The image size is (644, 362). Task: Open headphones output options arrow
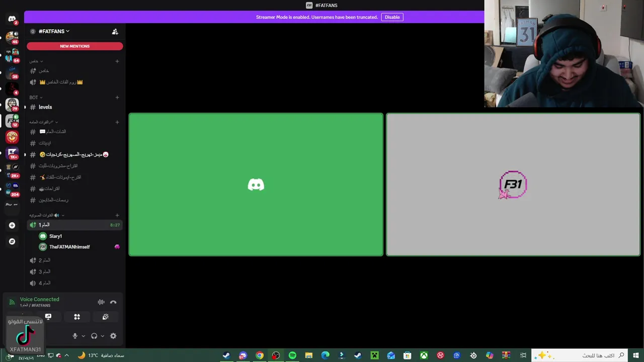[102, 336]
